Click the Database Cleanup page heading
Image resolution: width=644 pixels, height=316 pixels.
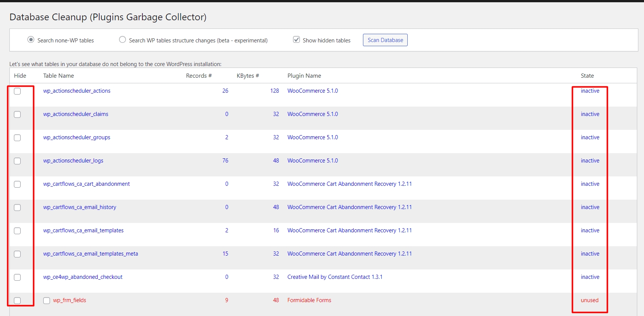click(108, 17)
